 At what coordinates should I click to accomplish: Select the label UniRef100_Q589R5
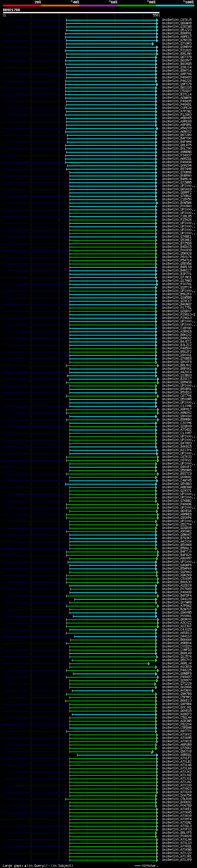[x=177, y=470]
